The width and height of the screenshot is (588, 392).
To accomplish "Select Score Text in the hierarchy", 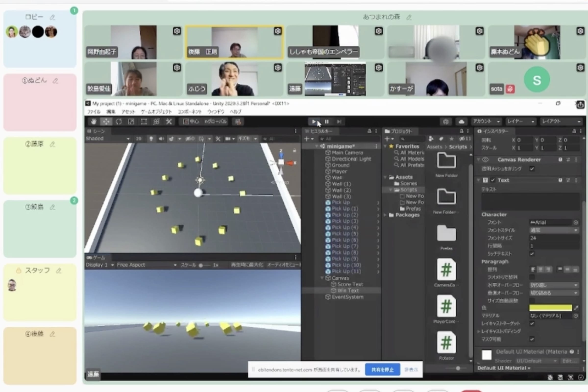I will pos(350,284).
